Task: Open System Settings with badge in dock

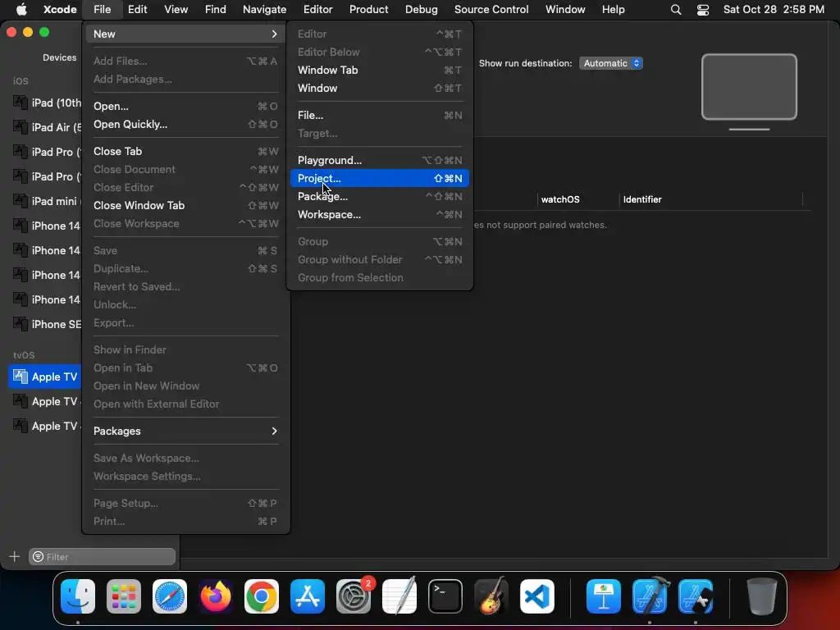Action: (354, 596)
